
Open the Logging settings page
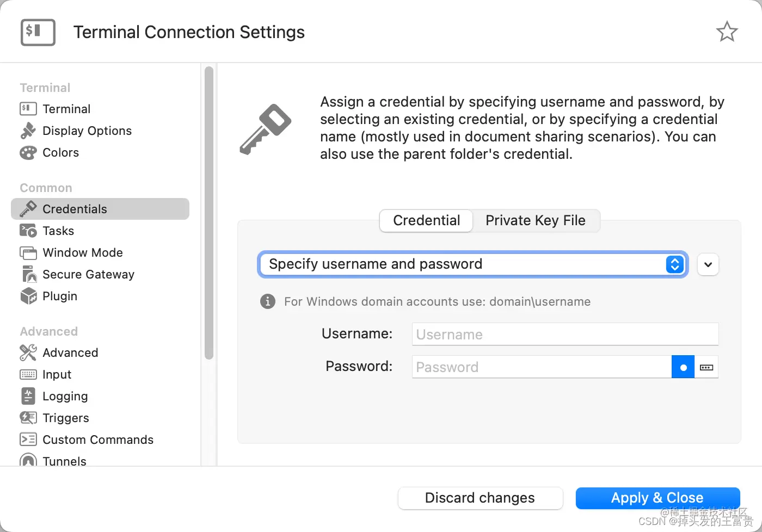(65, 396)
